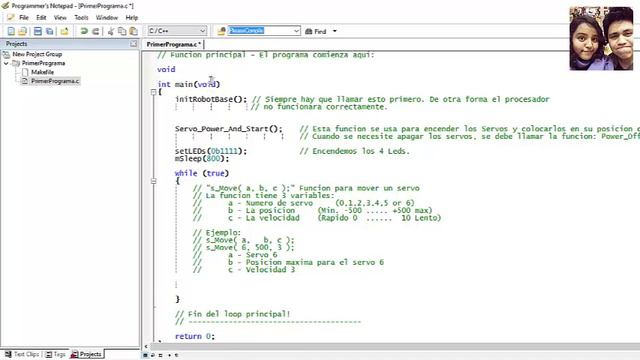Click the document icon left of the File menu
The image size is (640, 360).
click(11, 18)
